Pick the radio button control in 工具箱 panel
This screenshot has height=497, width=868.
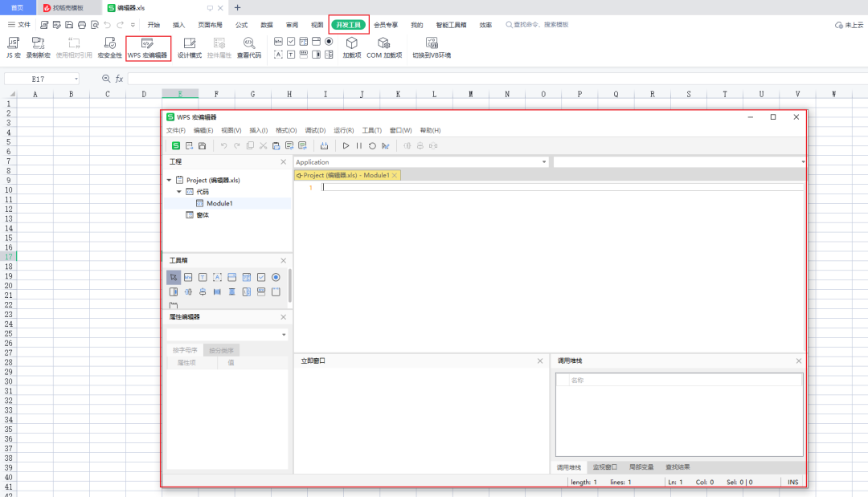pos(276,277)
